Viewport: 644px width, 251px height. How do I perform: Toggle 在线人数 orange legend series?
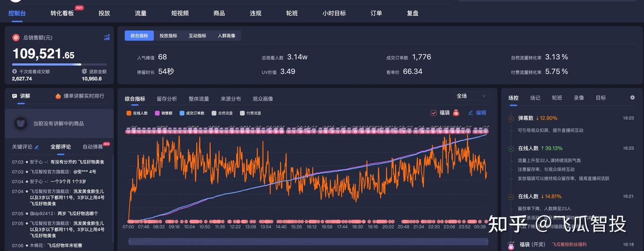point(137,113)
